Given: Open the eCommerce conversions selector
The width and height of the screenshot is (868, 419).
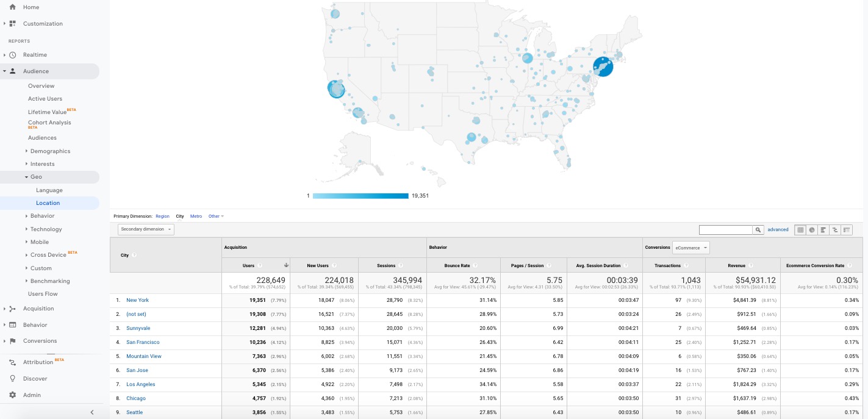Looking at the screenshot, I should (x=690, y=248).
